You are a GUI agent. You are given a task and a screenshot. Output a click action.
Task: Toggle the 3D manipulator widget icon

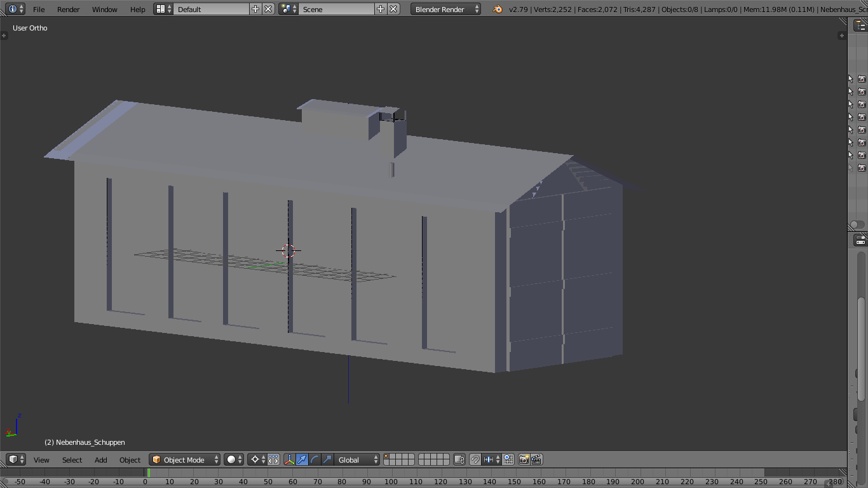[x=290, y=459]
